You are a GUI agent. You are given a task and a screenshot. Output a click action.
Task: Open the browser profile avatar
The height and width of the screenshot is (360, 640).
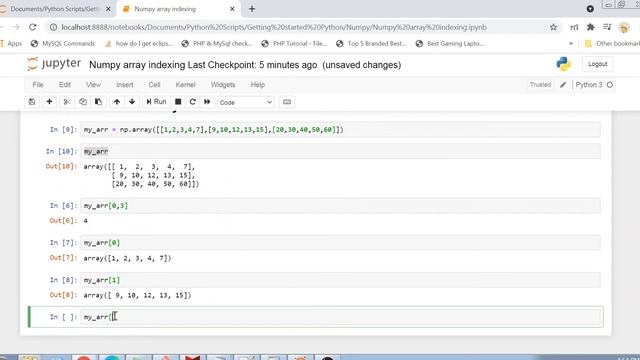[x=624, y=27]
